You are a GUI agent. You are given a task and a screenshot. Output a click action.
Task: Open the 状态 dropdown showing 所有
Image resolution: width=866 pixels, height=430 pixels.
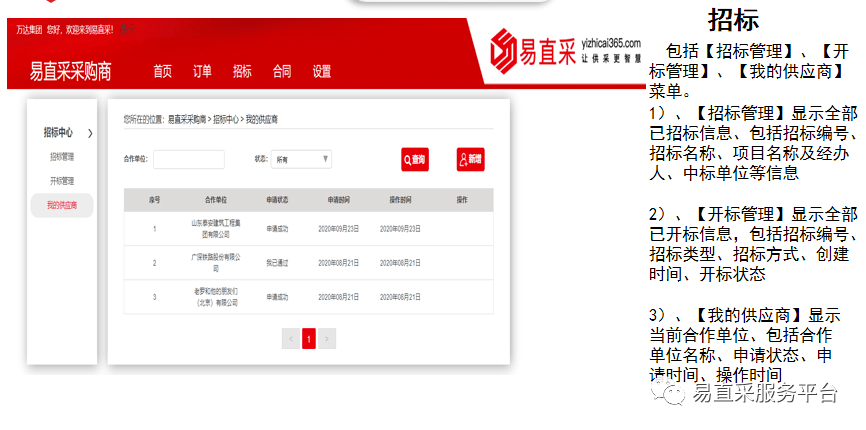pyautogui.click(x=301, y=160)
